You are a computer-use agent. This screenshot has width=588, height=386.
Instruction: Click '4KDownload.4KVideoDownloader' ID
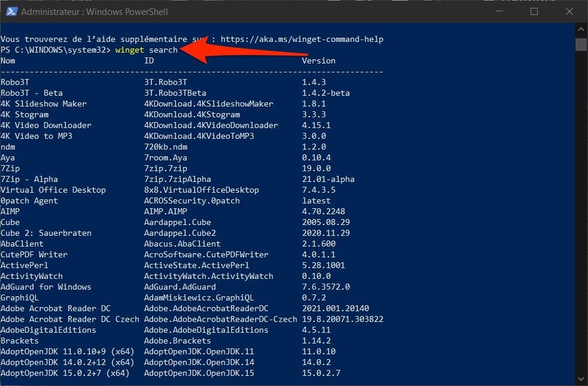[211, 125]
